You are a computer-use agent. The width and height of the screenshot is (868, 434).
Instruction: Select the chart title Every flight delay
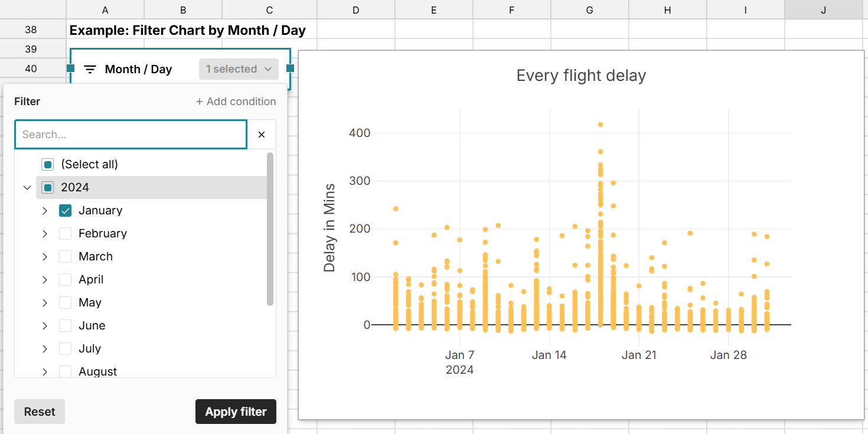click(581, 75)
